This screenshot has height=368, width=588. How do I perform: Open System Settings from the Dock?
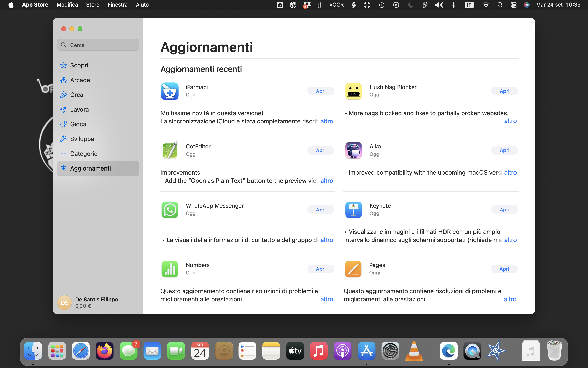390,351
